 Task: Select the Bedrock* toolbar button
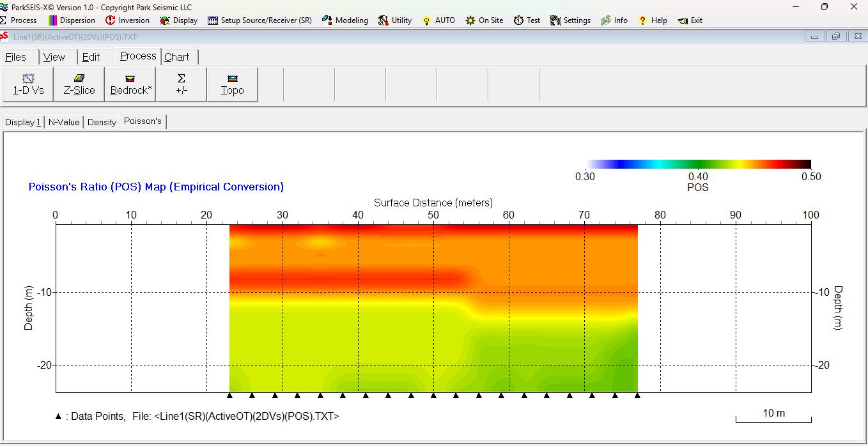pyautogui.click(x=130, y=84)
